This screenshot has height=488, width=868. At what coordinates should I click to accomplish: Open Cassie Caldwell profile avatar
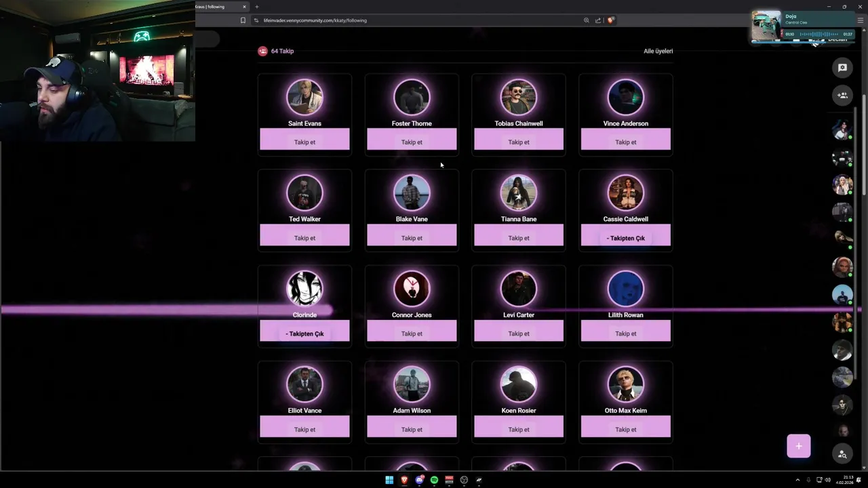626,193
